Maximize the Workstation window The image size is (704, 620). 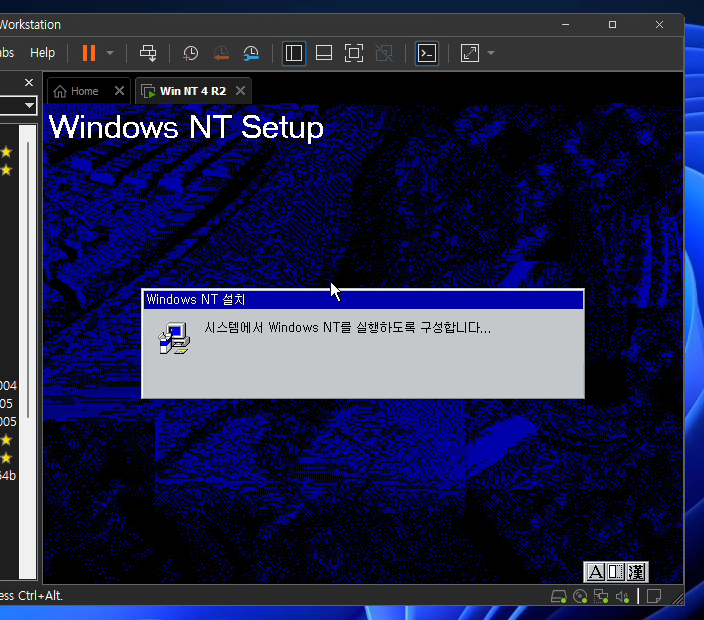click(612, 25)
